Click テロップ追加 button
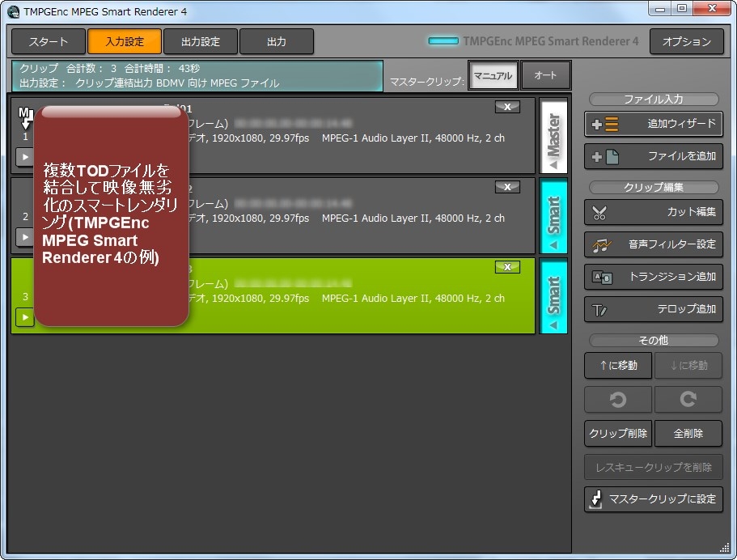 (x=654, y=309)
